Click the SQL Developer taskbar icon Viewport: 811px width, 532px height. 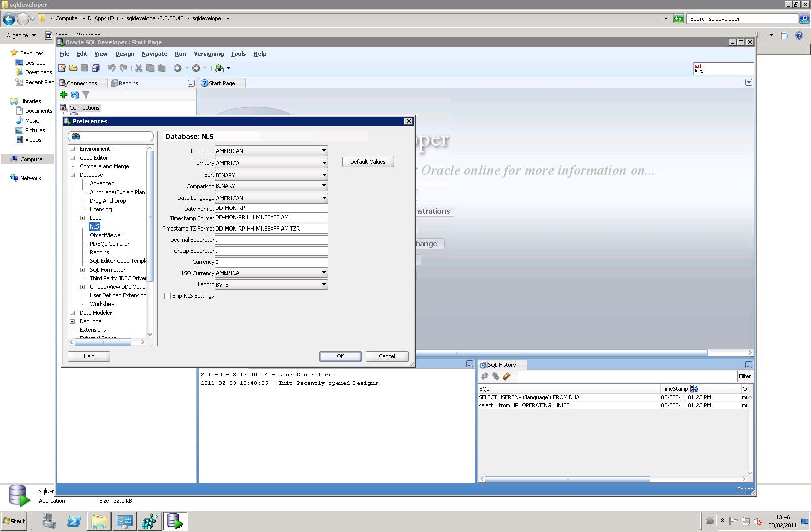(x=175, y=521)
